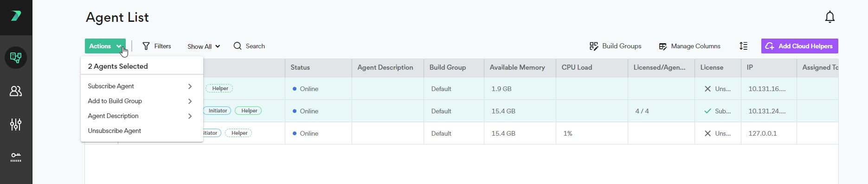868x184 pixels.
Task: Open notifications bell icon
Action: pyautogui.click(x=829, y=17)
